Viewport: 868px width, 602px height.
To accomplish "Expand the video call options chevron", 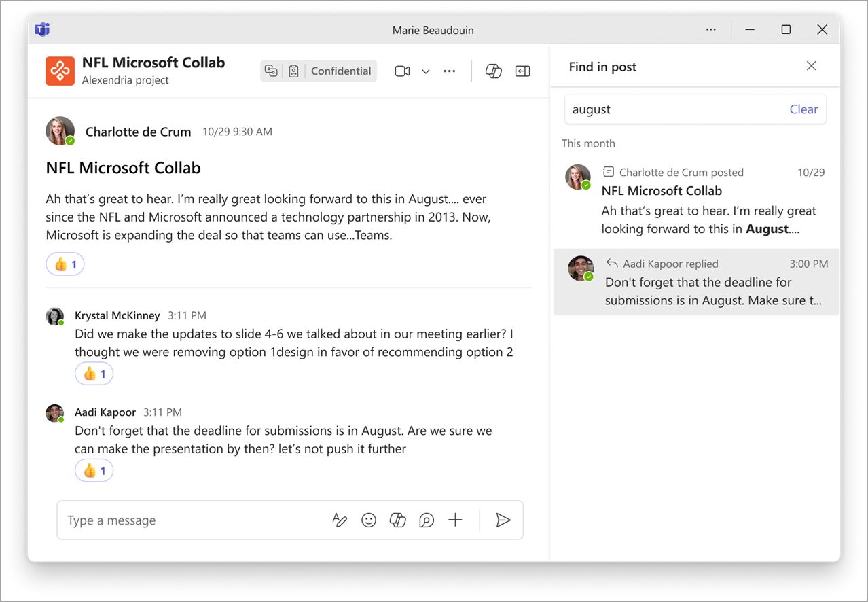I will tap(426, 71).
